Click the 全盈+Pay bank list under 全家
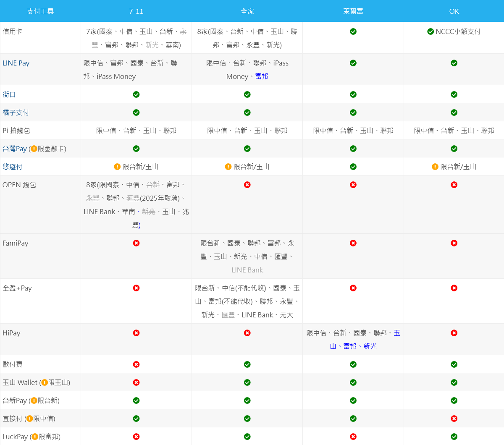504x445 pixels. (x=247, y=301)
